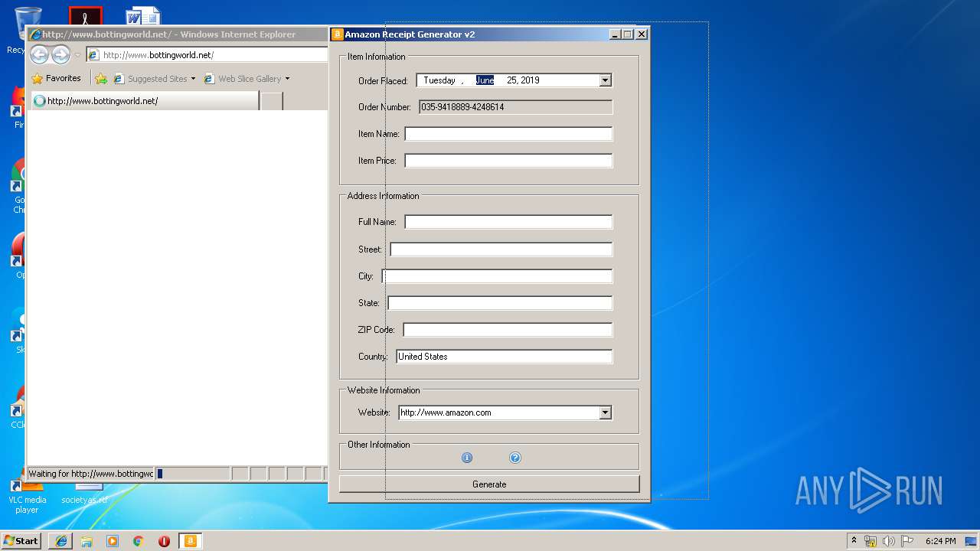Click the Order Number field

[x=515, y=107]
